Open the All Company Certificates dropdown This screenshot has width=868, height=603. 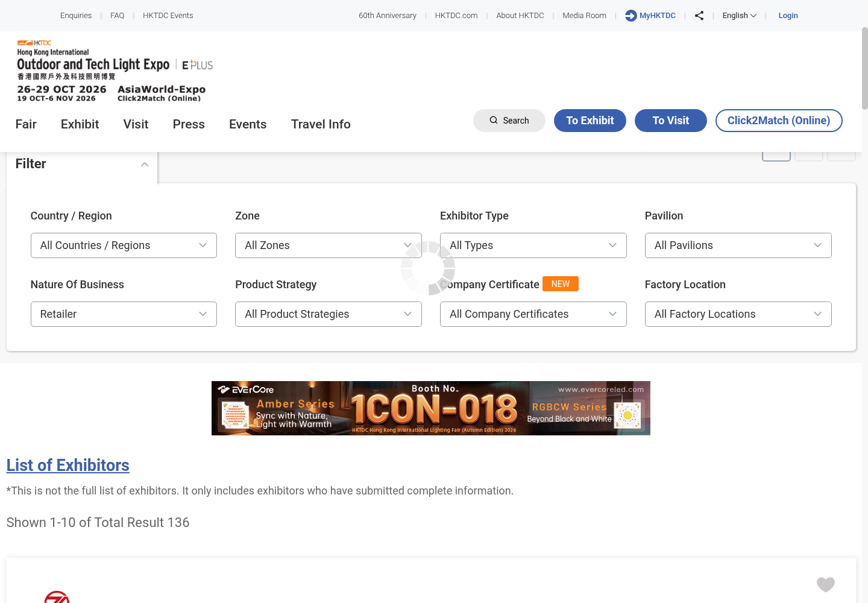point(533,314)
